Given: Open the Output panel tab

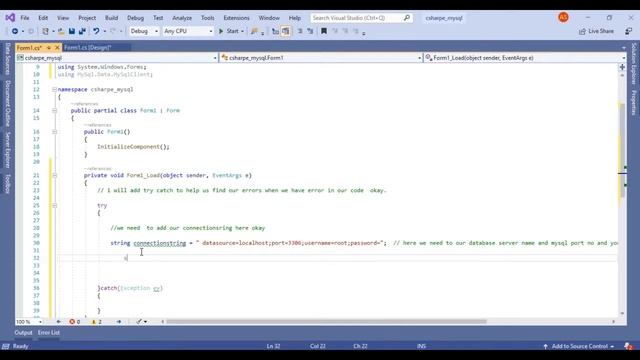Looking at the screenshot, I should (23, 333).
